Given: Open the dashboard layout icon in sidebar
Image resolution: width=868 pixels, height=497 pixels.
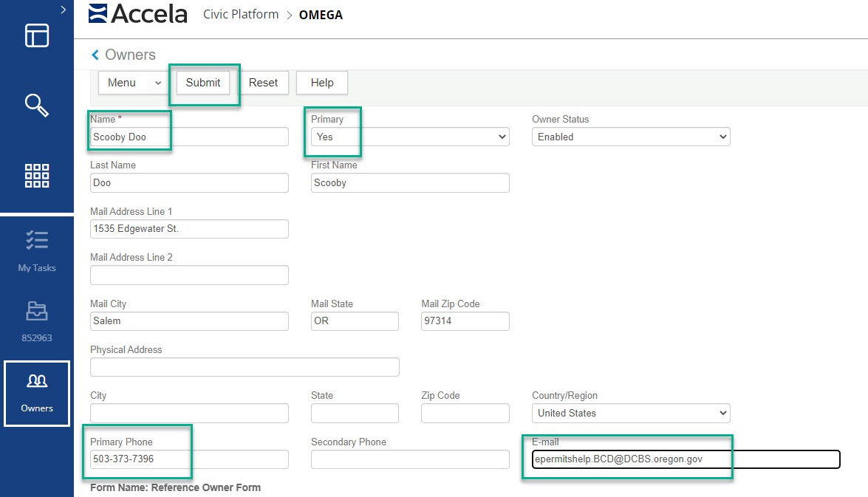Looking at the screenshot, I should click(37, 35).
